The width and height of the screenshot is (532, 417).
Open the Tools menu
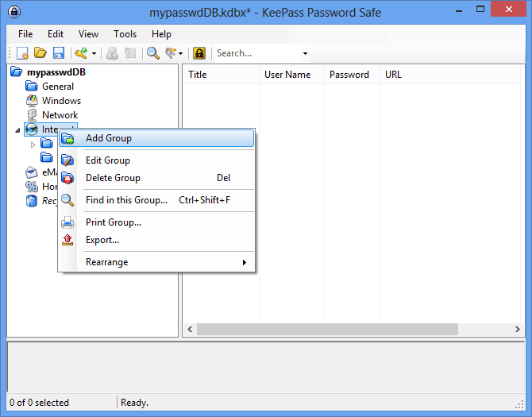click(x=125, y=34)
